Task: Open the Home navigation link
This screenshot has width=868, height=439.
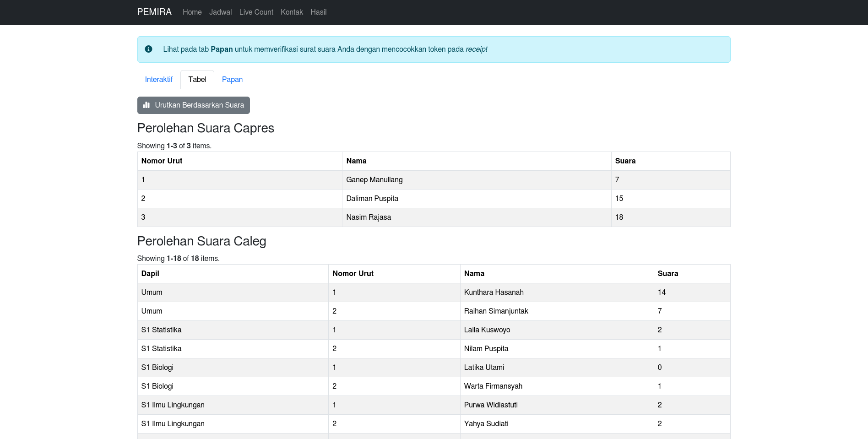Action: click(192, 12)
